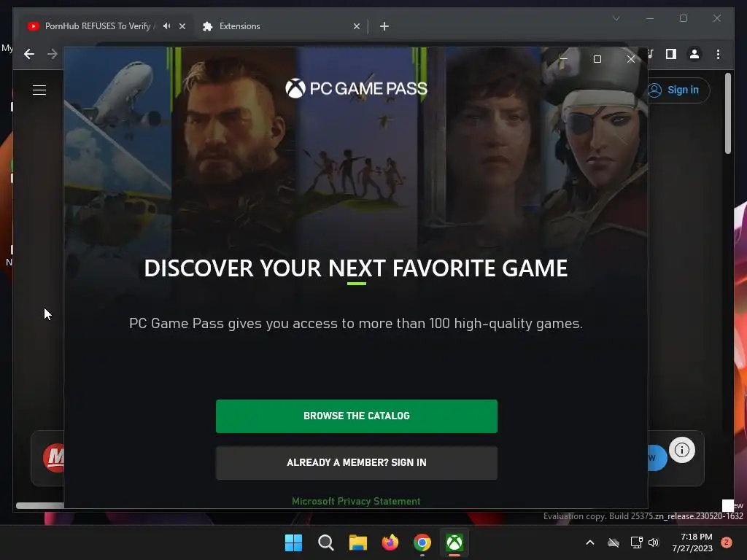Click Xbox app icon in taskbar
Image resolution: width=747 pixels, height=560 pixels.
[x=454, y=542]
